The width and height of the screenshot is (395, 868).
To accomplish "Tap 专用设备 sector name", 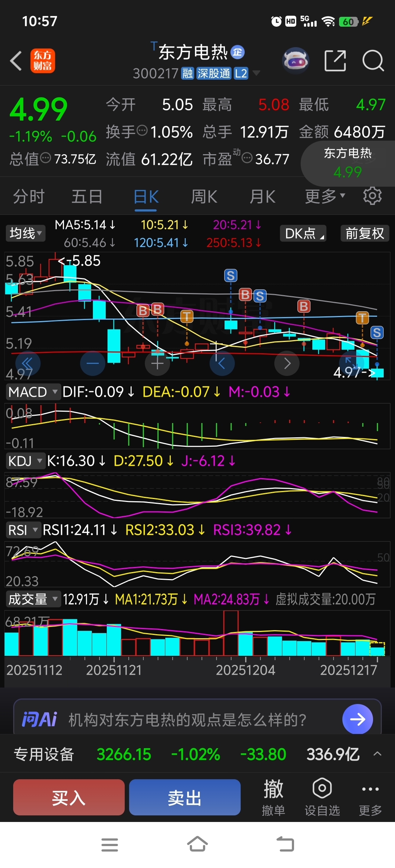I will [44, 754].
